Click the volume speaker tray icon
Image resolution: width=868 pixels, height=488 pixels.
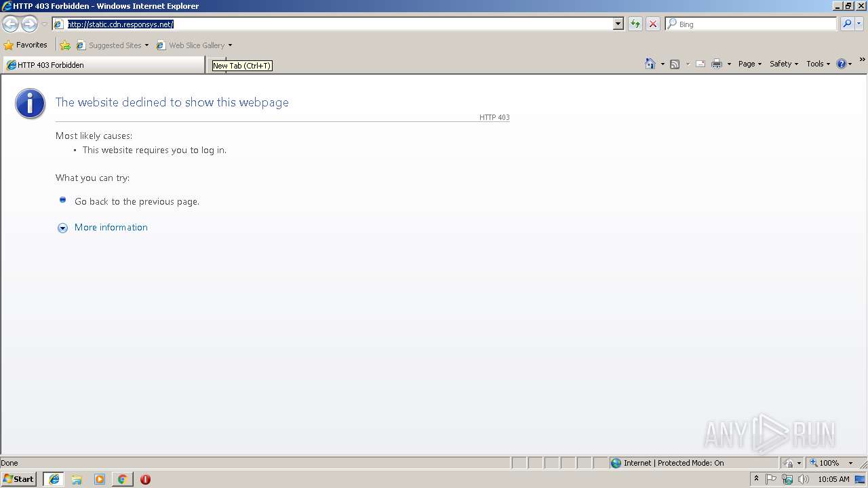(x=804, y=479)
